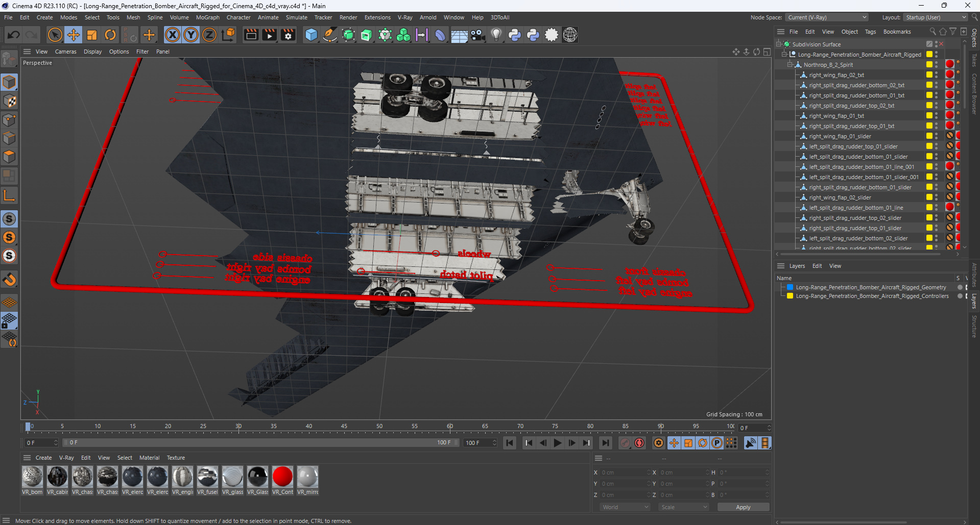This screenshot has height=525, width=980.
Task: Click the Controllers layer yellow color swatch
Action: [x=790, y=296]
